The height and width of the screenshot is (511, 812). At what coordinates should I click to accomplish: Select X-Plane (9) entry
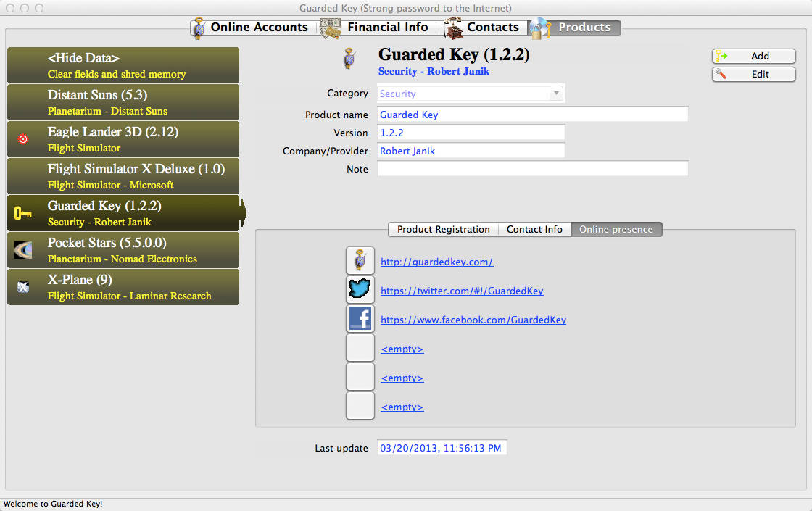point(123,287)
